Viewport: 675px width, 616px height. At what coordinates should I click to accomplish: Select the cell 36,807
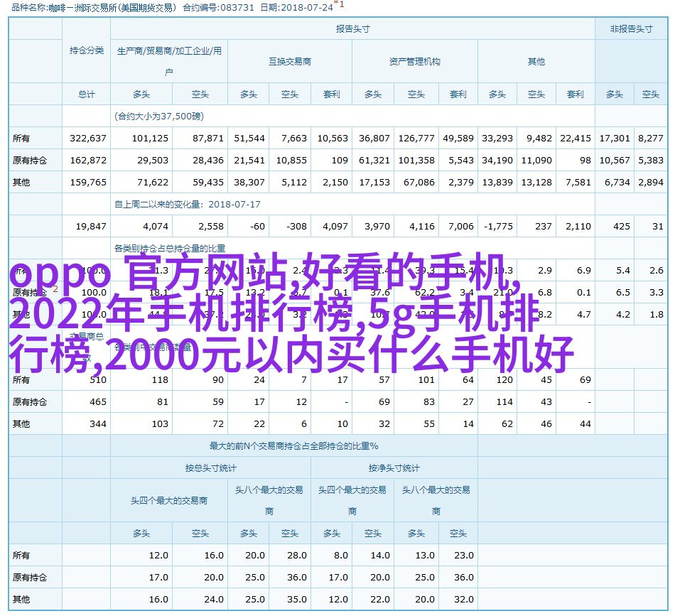point(374,138)
